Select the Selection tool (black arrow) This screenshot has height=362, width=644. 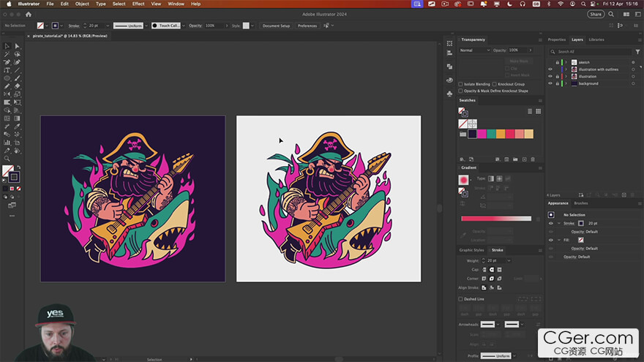7,46
